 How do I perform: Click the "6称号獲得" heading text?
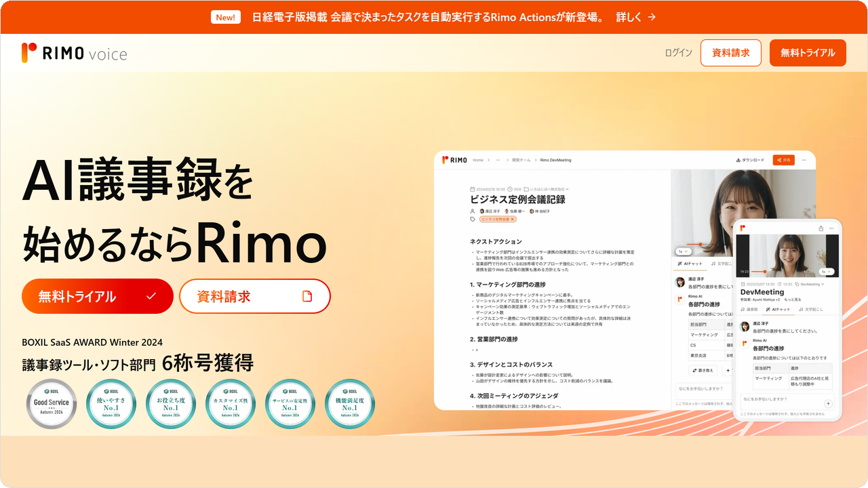[208, 363]
